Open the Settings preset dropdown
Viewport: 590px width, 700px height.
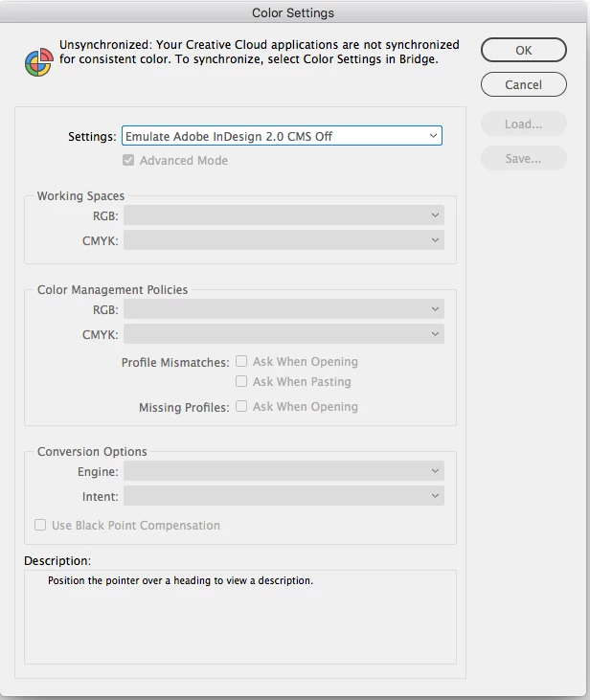[282, 136]
